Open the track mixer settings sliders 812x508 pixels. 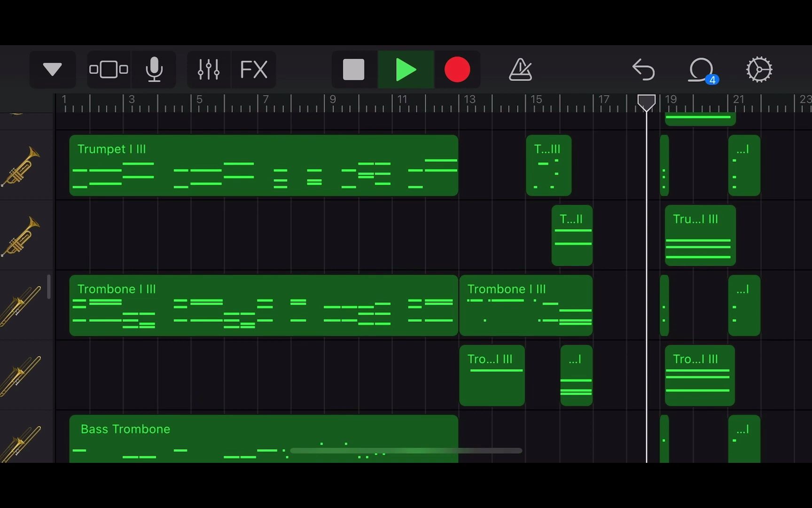pyautogui.click(x=209, y=70)
